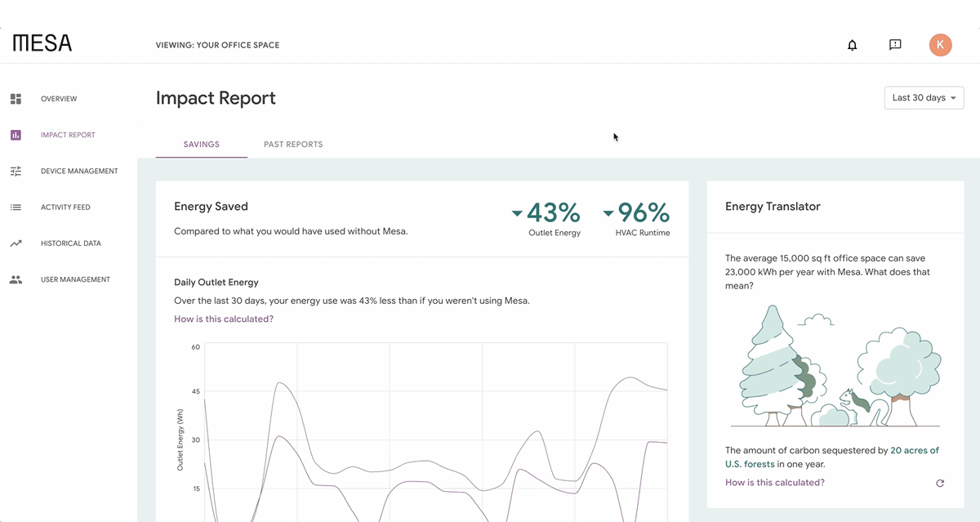Viewport: 980px width, 522px height.
Task: Go to Overview in the sidebar
Action: [x=59, y=99]
